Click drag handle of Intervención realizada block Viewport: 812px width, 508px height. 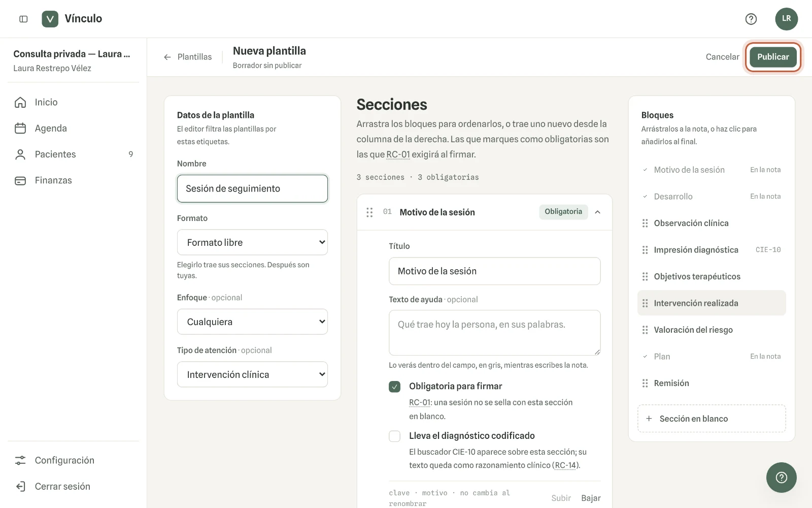(x=645, y=303)
